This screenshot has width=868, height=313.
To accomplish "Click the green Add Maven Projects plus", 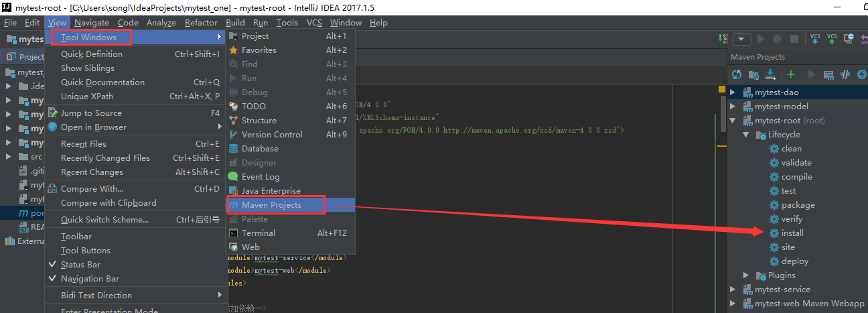I will tap(790, 74).
